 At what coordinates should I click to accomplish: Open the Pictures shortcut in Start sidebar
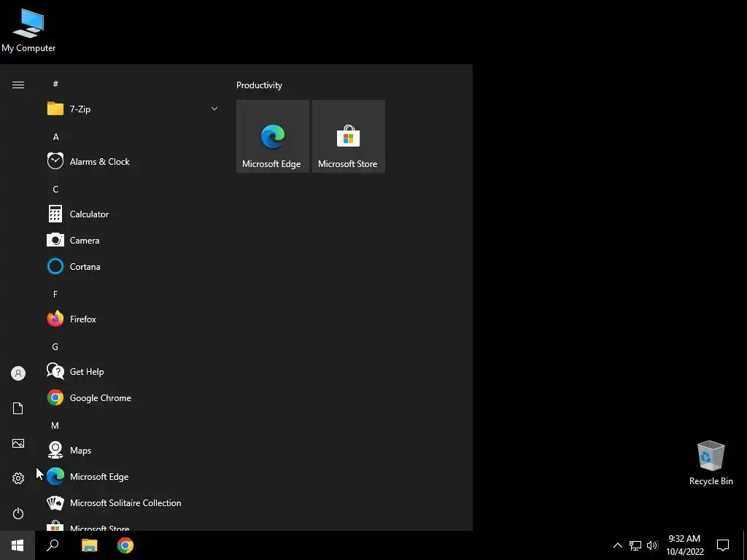pyautogui.click(x=18, y=443)
